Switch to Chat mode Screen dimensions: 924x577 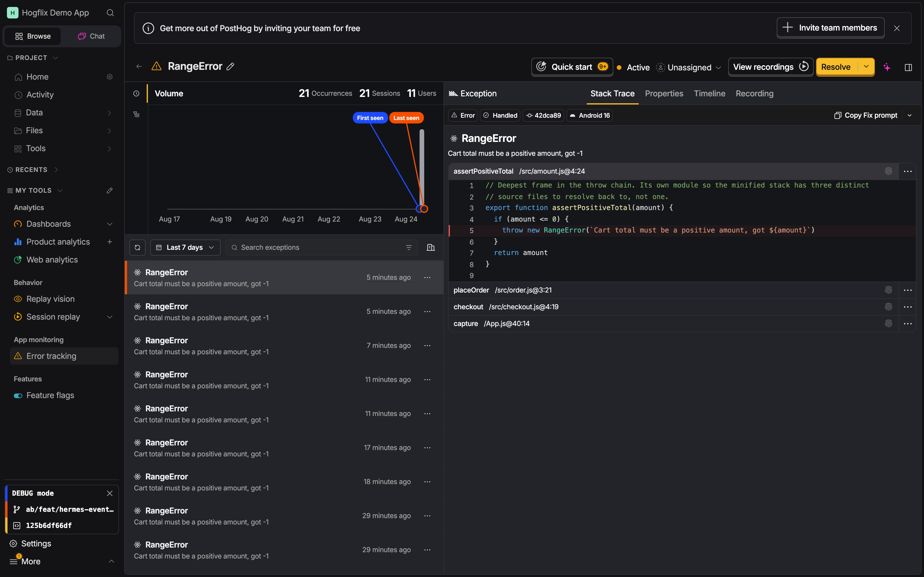[92, 36]
